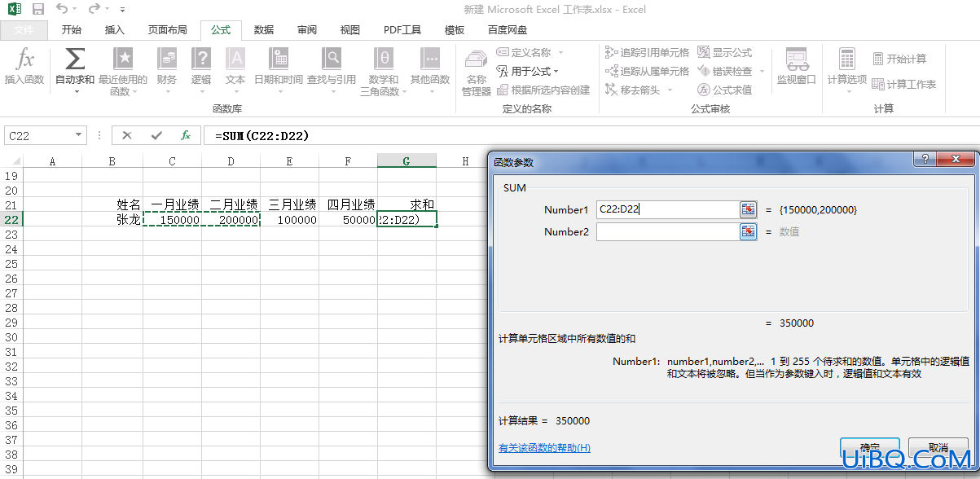
Task: Click the AutoSum sigma icon
Action: [x=75, y=59]
